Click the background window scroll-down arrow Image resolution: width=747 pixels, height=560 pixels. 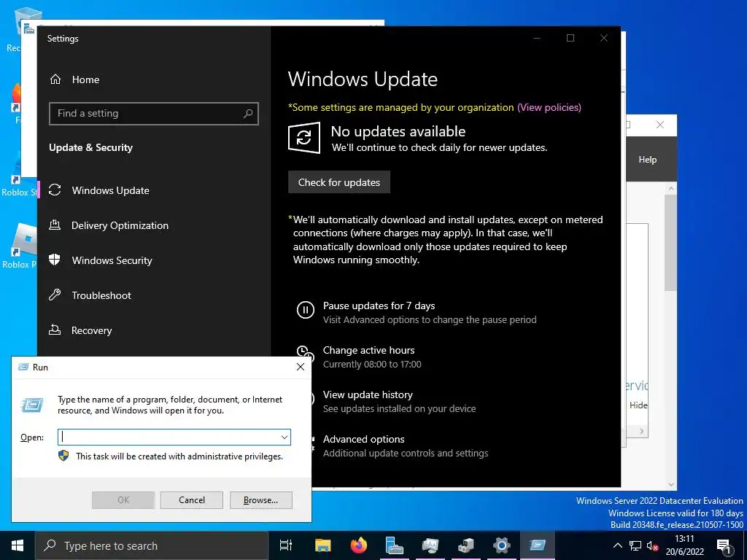tap(671, 485)
